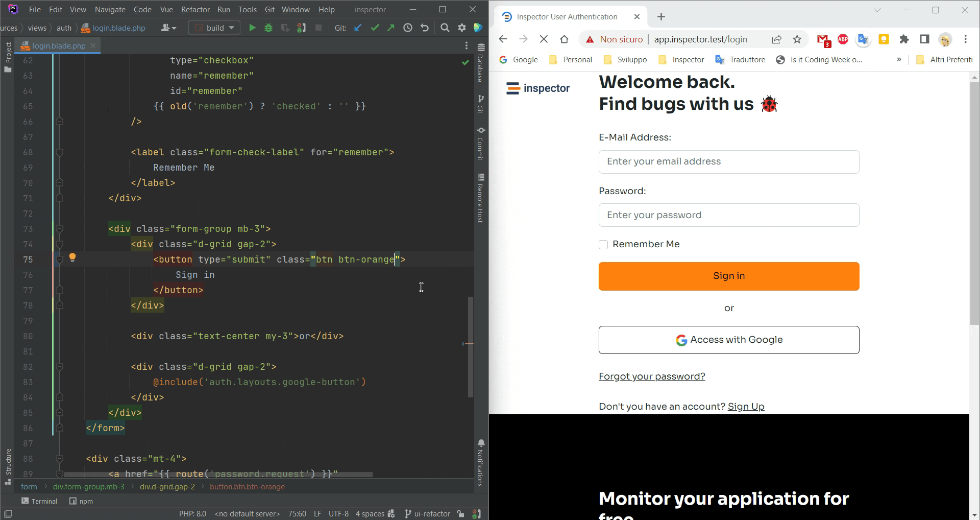
Task: Click the email address input field
Action: pos(729,162)
